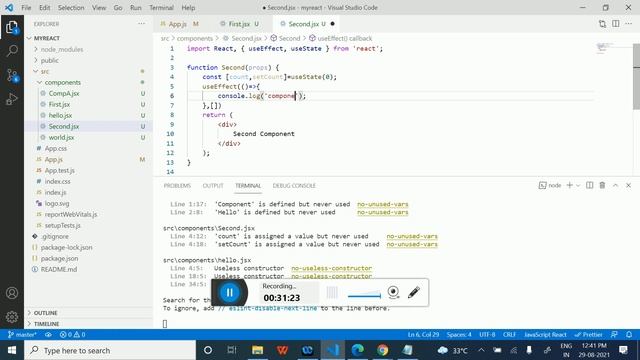This screenshot has height=360, width=640.
Task: Open Launch terminal profile dropdown arrow
Action: [x=578, y=185]
